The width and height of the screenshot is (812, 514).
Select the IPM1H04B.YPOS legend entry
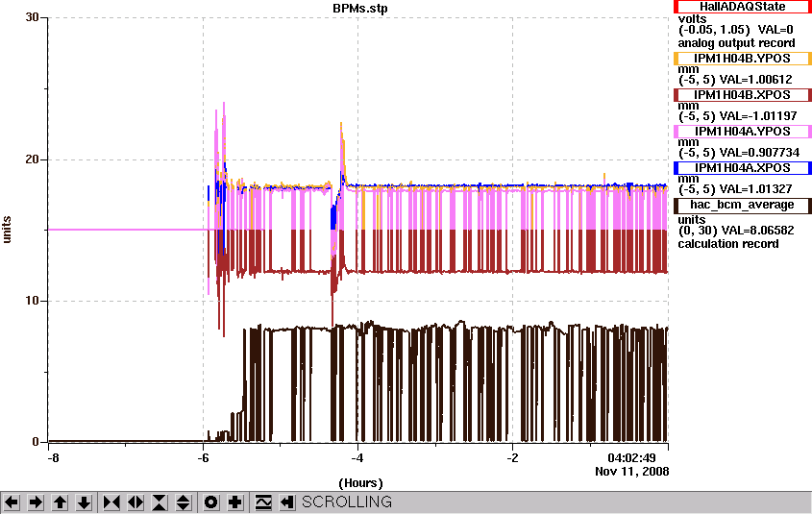click(x=742, y=59)
